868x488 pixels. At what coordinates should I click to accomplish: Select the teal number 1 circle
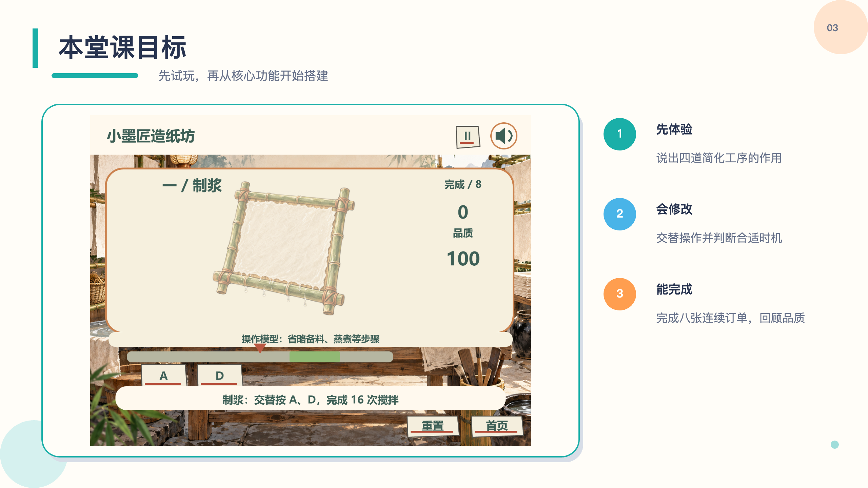click(x=619, y=134)
